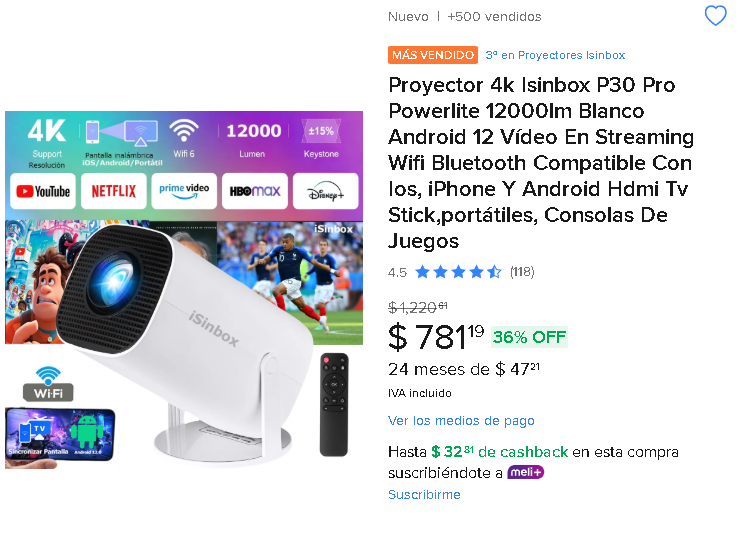Click the Proyector 4k Isinbox product title
The width and height of the screenshot is (746, 533).
541,163
